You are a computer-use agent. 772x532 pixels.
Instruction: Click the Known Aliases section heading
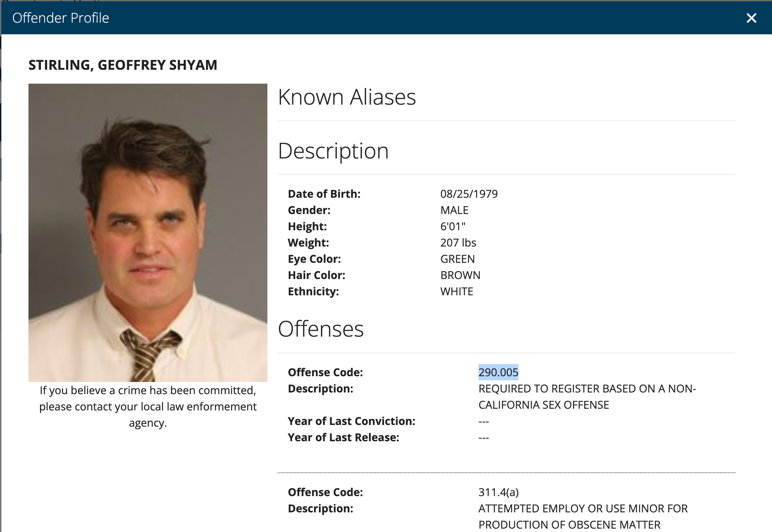[347, 97]
